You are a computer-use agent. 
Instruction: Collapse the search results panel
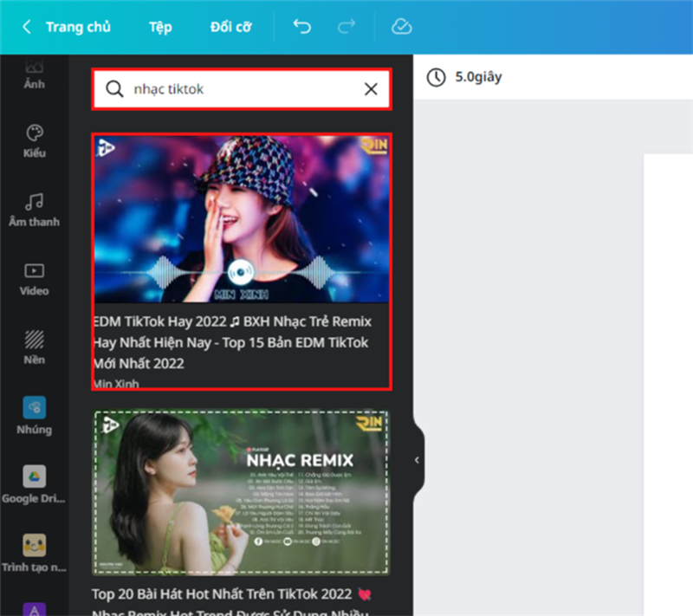[x=418, y=459]
